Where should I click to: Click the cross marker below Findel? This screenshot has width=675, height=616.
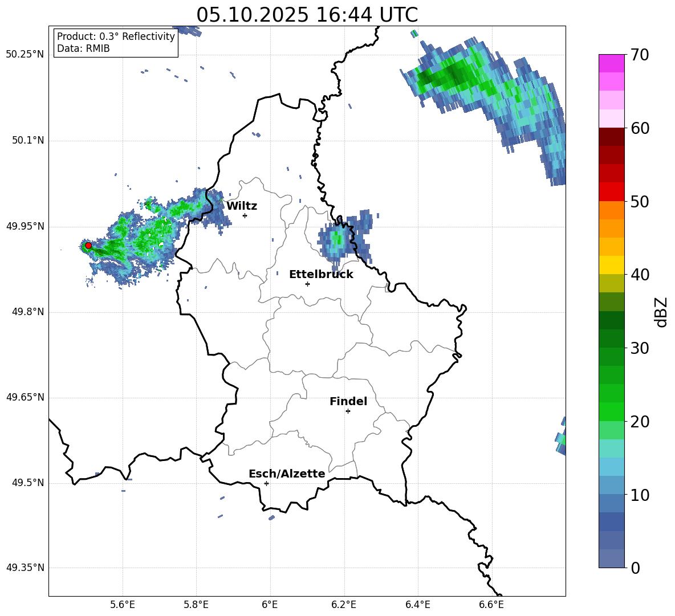click(x=348, y=411)
